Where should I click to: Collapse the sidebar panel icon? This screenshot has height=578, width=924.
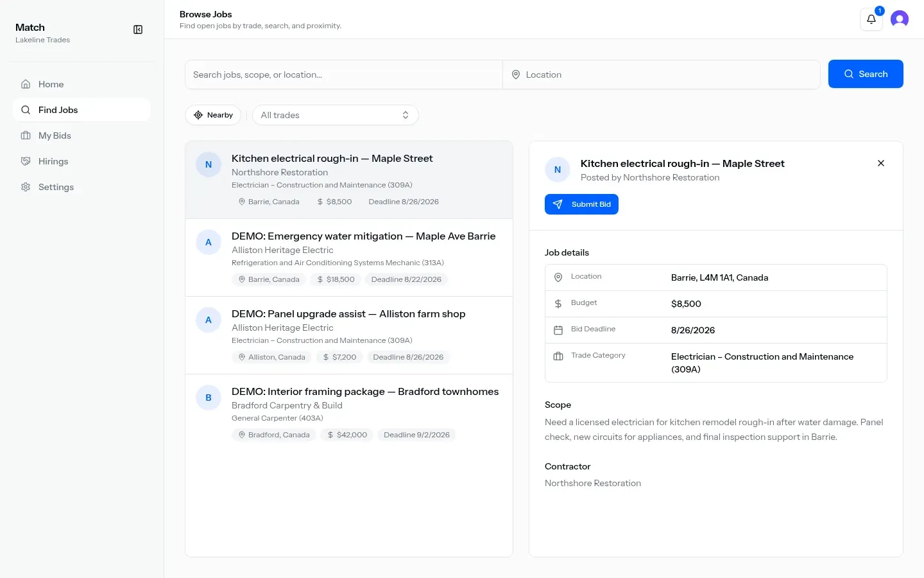(138, 30)
